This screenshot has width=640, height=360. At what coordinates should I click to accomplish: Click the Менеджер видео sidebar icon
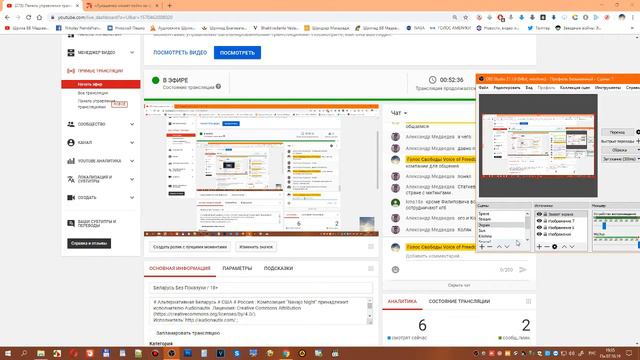coord(71,53)
